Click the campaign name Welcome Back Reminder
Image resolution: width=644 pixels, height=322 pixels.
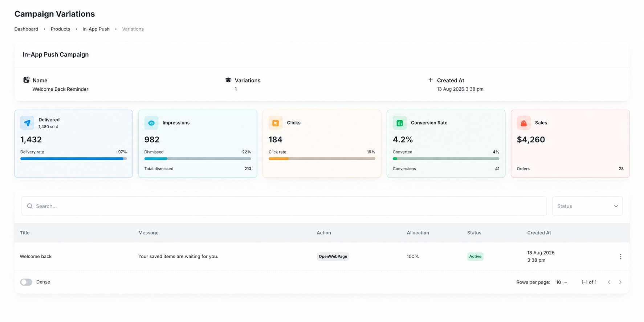60,89
